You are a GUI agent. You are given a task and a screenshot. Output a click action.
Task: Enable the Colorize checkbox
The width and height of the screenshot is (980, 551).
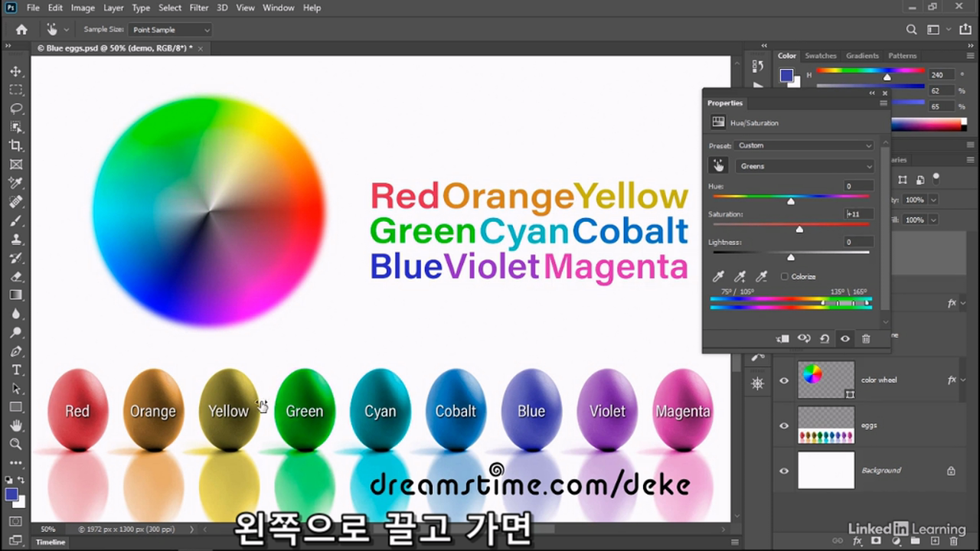[784, 276]
